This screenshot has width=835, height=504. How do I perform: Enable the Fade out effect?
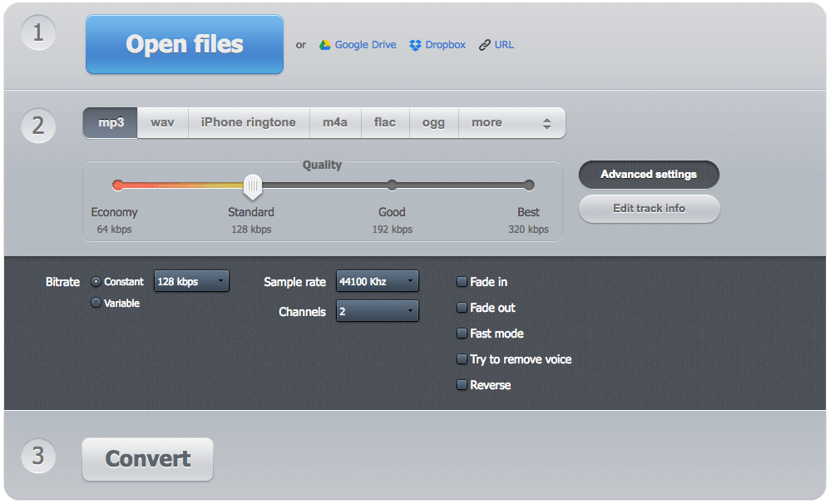[x=462, y=308]
